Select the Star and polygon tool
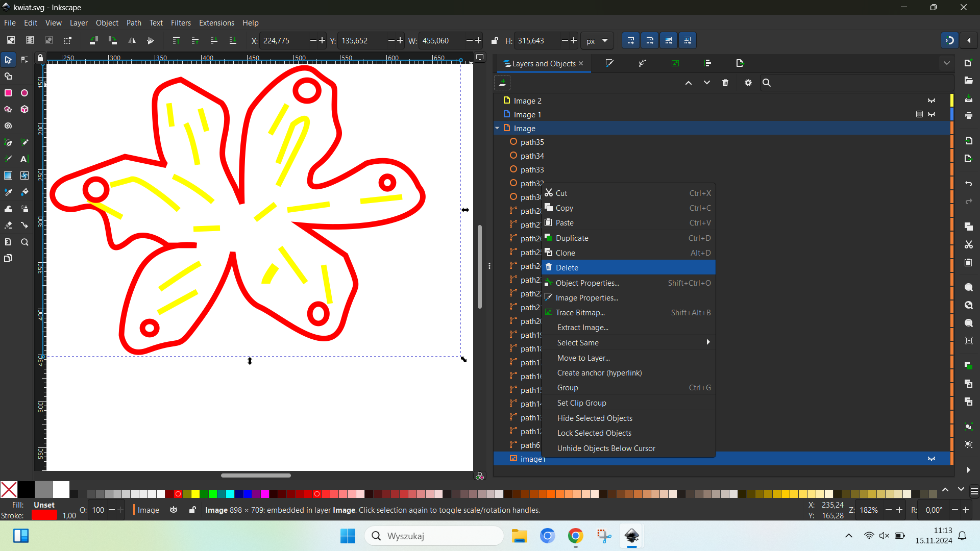This screenshot has height=551, width=980. [8, 109]
